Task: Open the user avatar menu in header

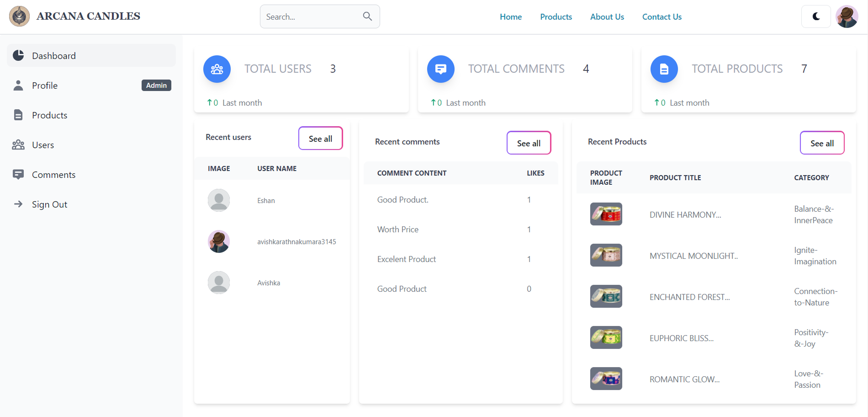Action: point(847,16)
